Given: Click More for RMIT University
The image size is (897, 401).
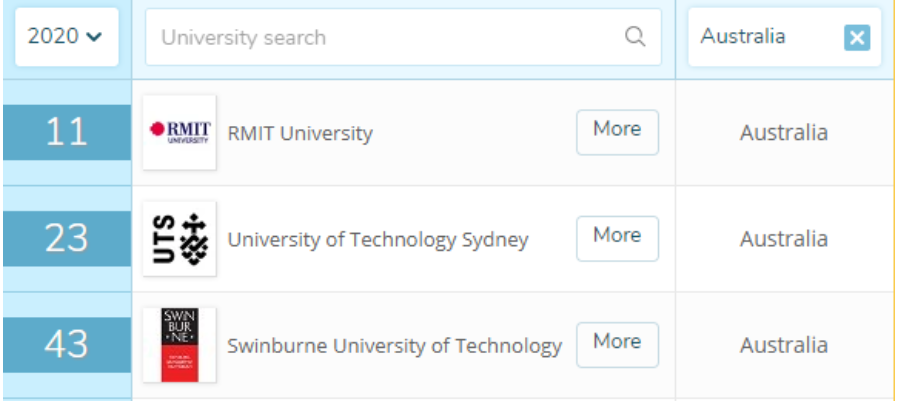Looking at the screenshot, I should pyautogui.click(x=617, y=132).
